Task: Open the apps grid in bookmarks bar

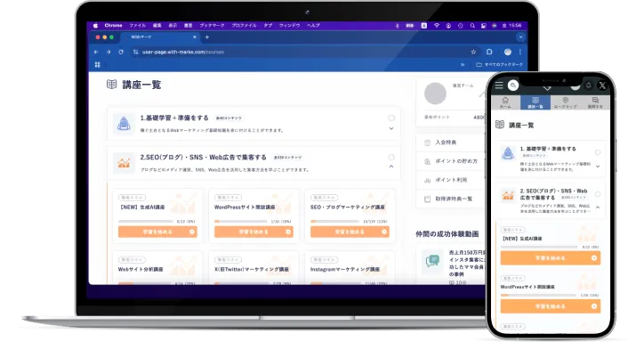Action: click(x=97, y=64)
